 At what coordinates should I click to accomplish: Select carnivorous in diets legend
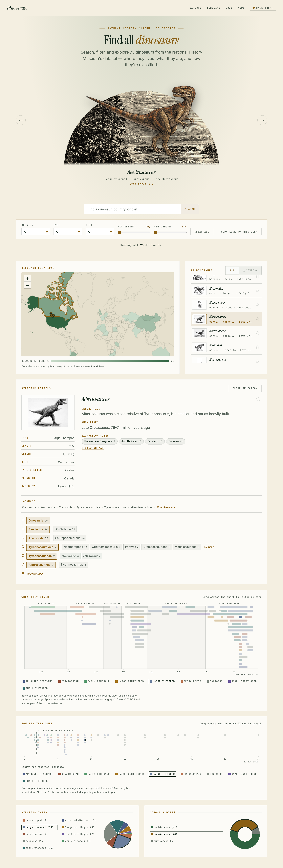coord(186,834)
